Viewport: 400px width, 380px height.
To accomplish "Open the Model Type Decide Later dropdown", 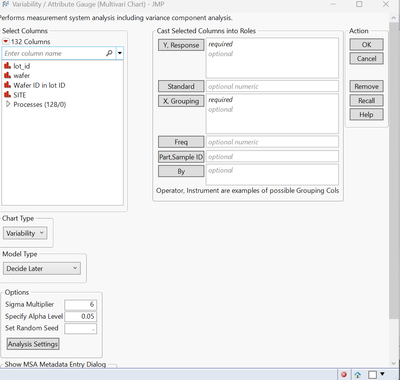I will [42, 269].
